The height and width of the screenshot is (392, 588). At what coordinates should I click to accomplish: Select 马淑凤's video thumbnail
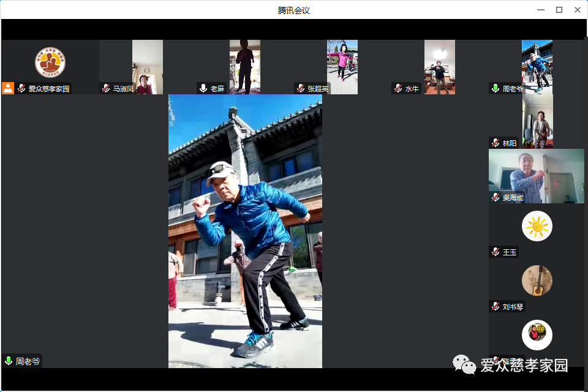point(147,67)
